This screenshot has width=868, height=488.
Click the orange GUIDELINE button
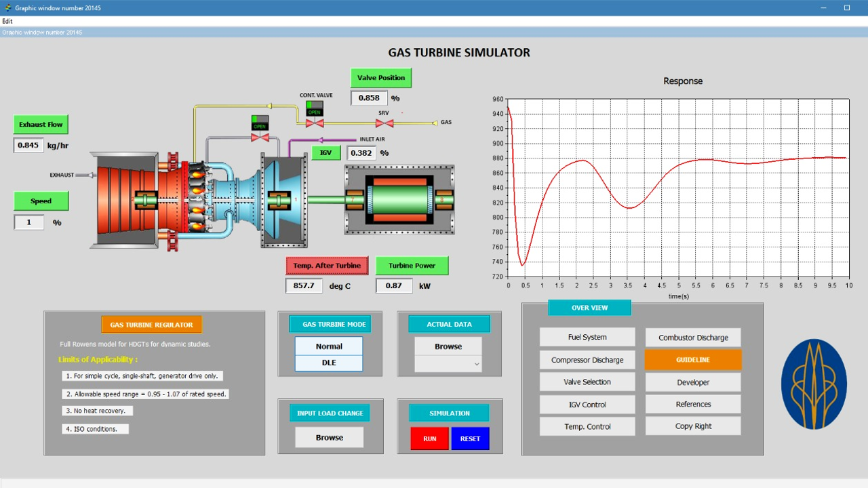tap(692, 360)
